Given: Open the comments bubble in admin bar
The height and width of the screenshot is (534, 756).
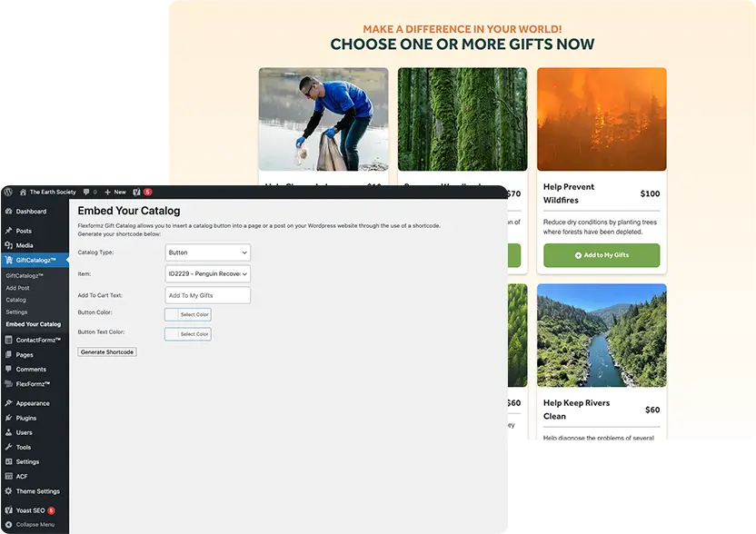Looking at the screenshot, I should click(88, 193).
